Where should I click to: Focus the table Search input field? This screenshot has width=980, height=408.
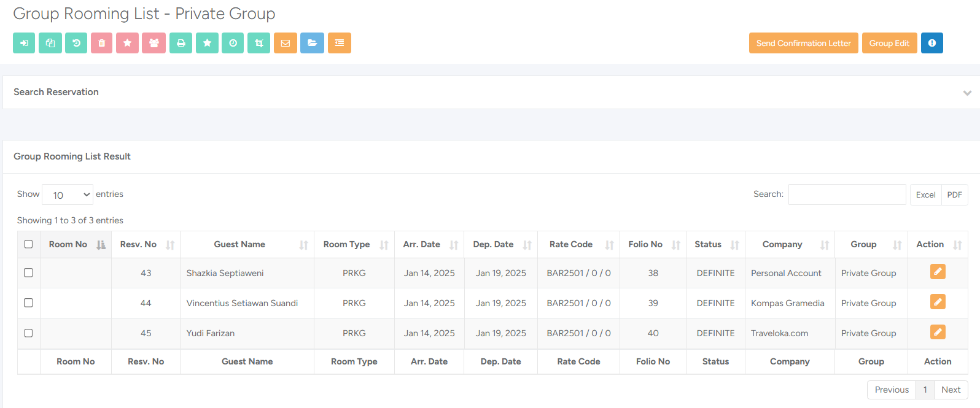[x=847, y=194]
